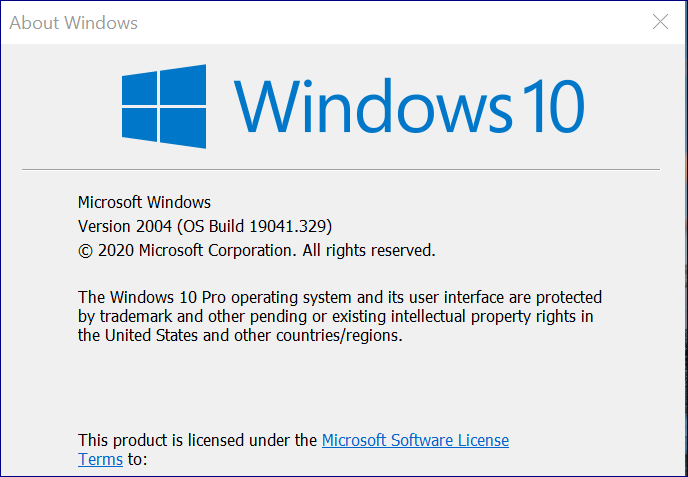688x477 pixels.
Task: Select the 'Microsoft Windows' text line
Action: [144, 202]
